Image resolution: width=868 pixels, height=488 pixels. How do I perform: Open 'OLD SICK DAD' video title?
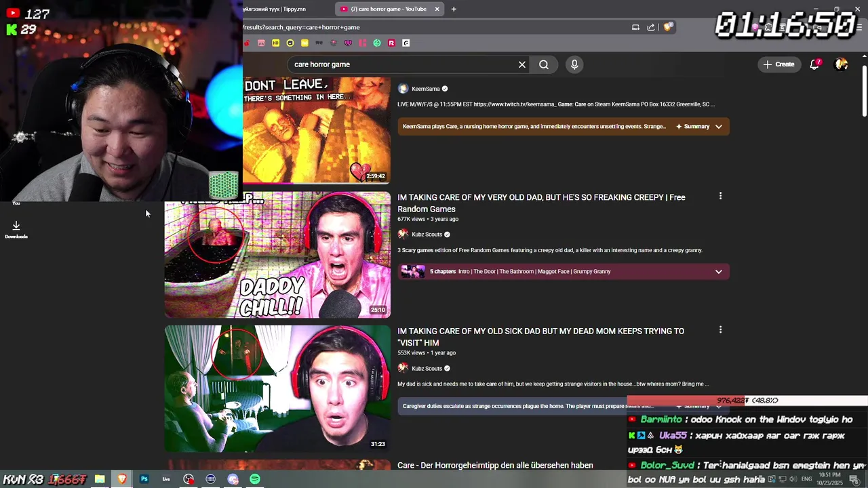(540, 337)
